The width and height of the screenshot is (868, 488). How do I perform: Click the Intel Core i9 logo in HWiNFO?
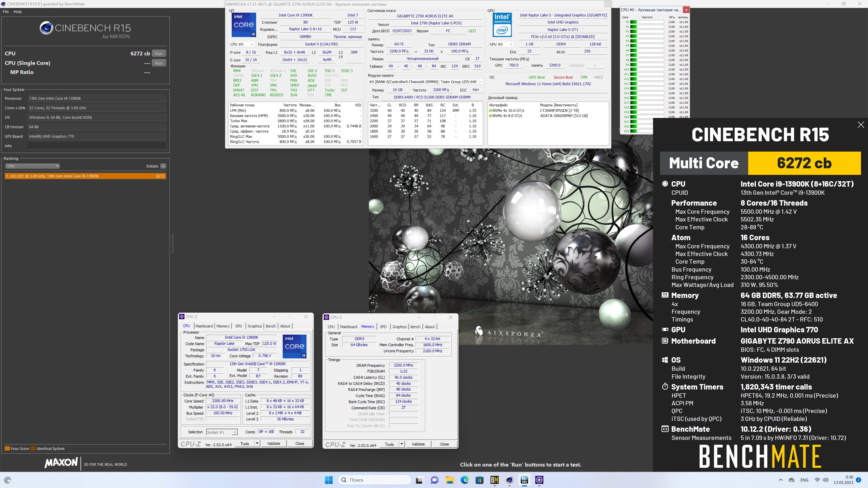244,25
